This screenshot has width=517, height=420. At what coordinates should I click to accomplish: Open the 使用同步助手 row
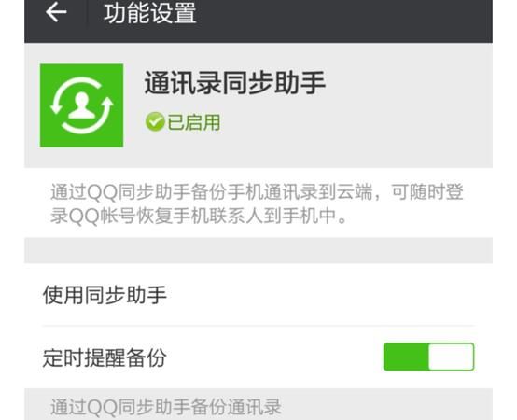coord(258,294)
